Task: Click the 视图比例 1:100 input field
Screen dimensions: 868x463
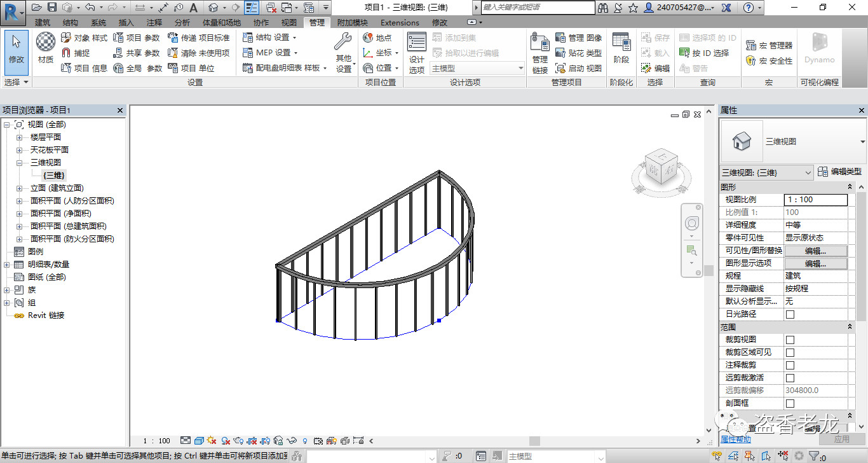Action: pos(815,200)
